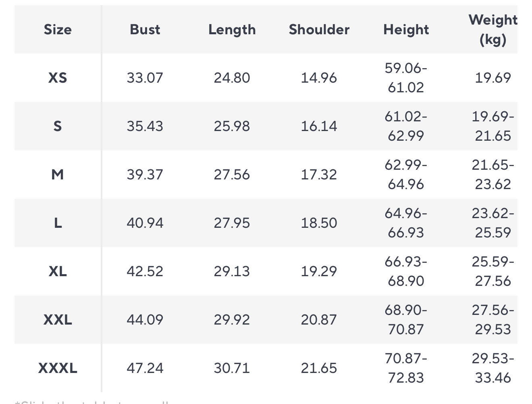Click the Weight (kg) column header

[x=493, y=29]
